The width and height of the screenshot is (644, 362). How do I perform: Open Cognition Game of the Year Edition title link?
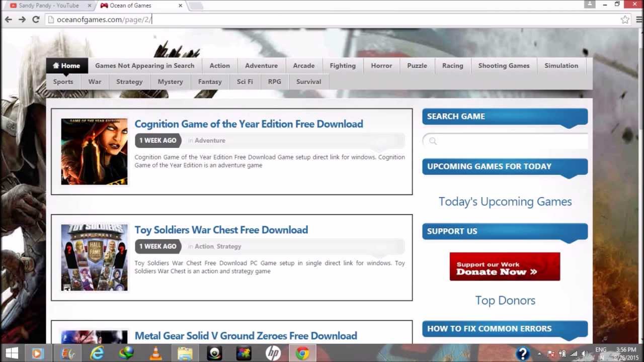pos(249,124)
